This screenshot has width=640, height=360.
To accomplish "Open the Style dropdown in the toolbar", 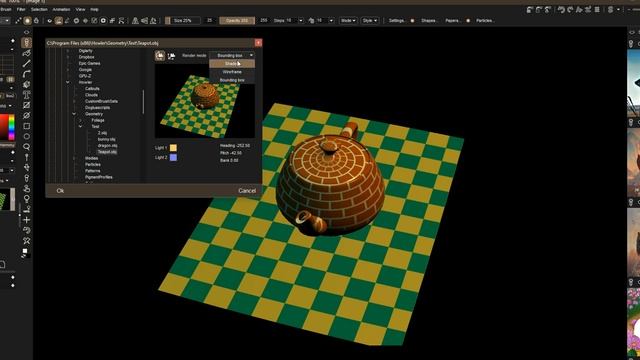I will [x=370, y=20].
